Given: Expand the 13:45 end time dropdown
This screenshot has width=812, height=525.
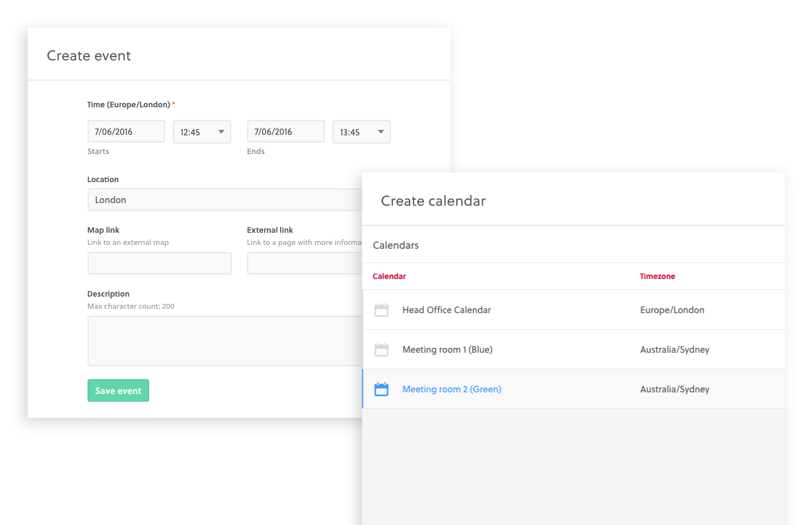Looking at the screenshot, I should click(362, 132).
